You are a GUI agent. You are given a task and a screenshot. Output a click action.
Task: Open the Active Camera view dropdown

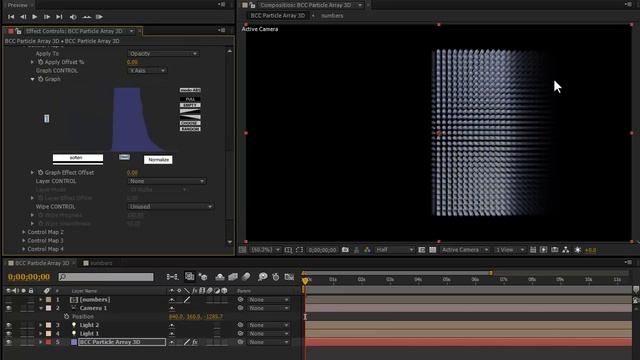click(464, 250)
